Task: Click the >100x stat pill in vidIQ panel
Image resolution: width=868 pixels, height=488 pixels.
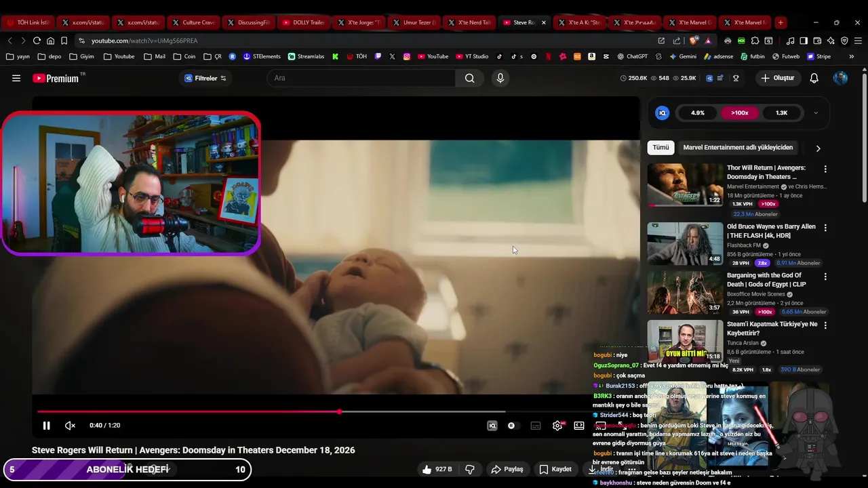Action: tap(740, 113)
